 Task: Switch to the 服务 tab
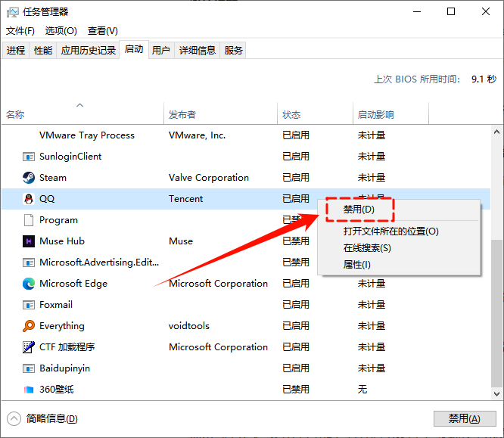[x=233, y=51]
